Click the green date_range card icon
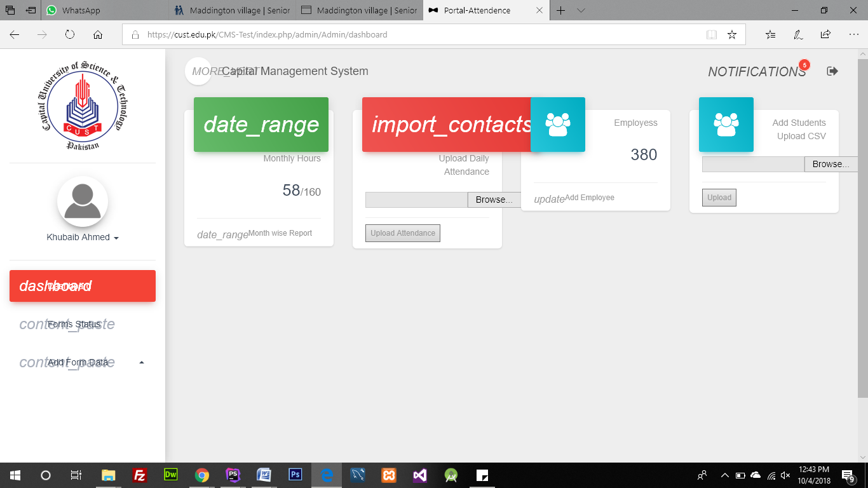 261,125
